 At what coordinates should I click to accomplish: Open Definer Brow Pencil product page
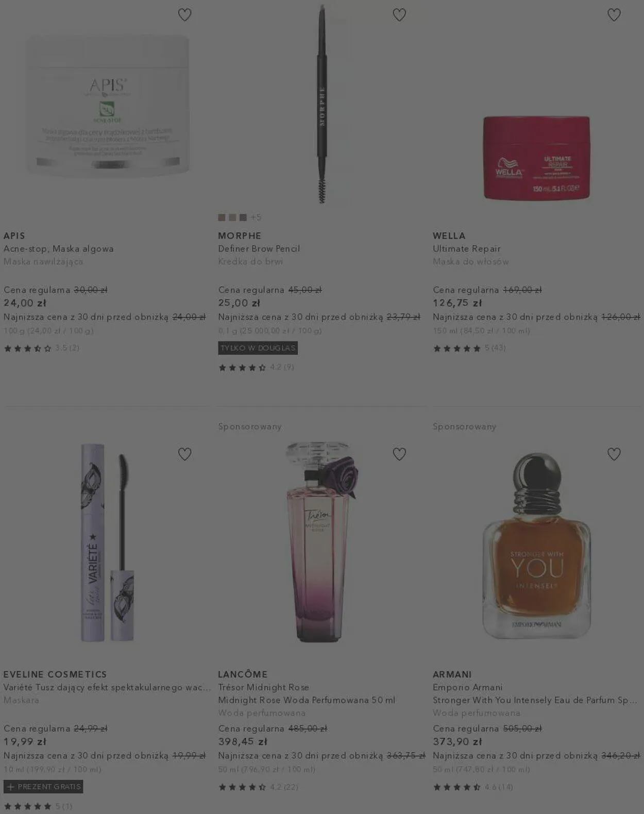coord(259,249)
